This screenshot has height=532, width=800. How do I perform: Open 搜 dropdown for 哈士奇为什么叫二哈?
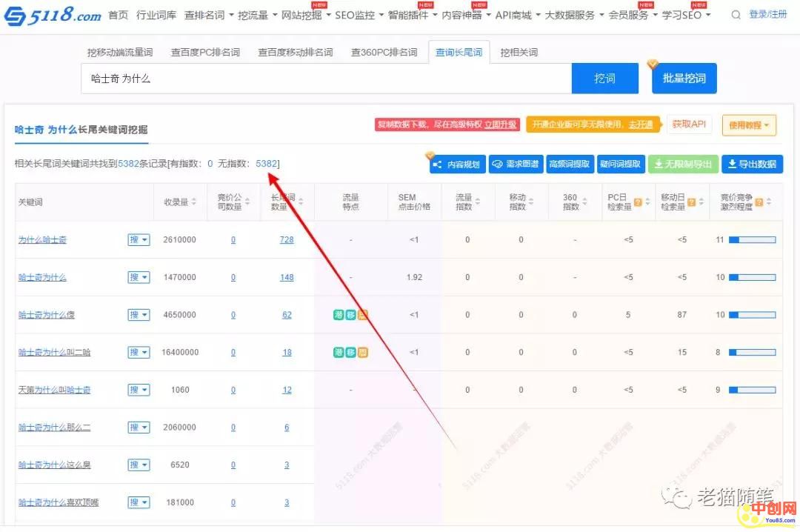click(139, 353)
